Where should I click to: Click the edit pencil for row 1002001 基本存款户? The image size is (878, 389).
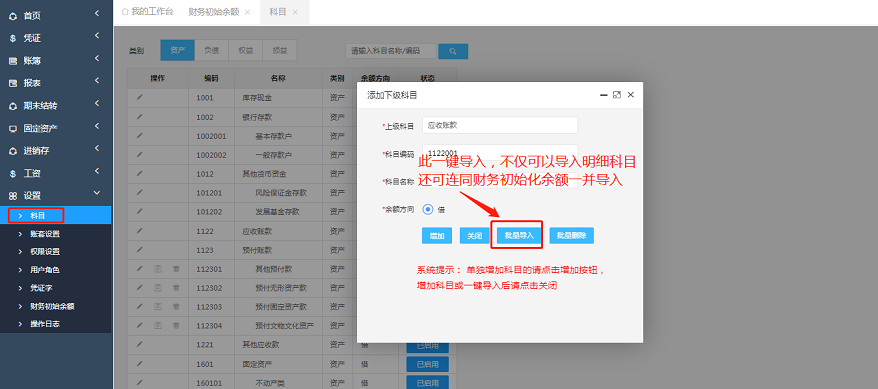click(139, 135)
